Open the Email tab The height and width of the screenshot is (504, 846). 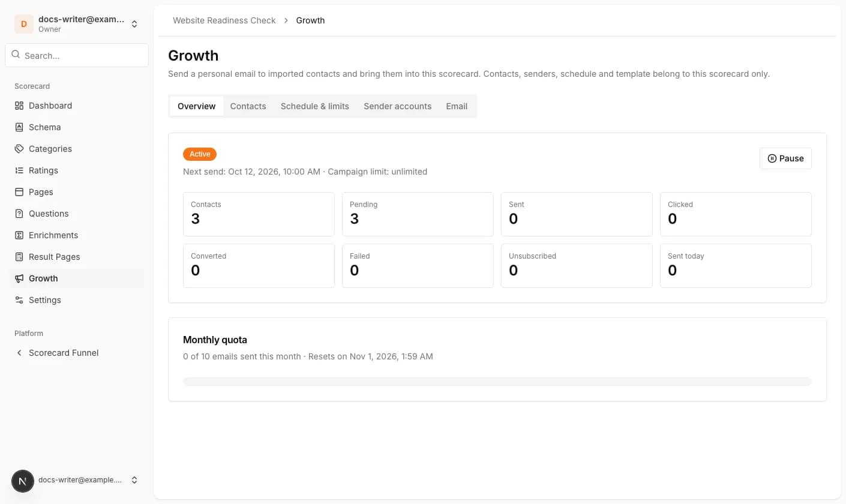click(457, 106)
